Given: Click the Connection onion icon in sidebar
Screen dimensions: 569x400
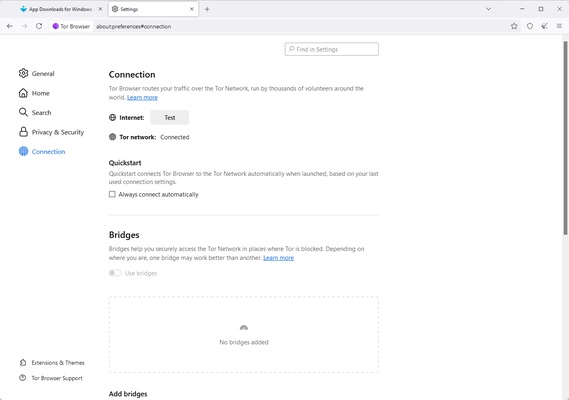Looking at the screenshot, I should tap(23, 151).
